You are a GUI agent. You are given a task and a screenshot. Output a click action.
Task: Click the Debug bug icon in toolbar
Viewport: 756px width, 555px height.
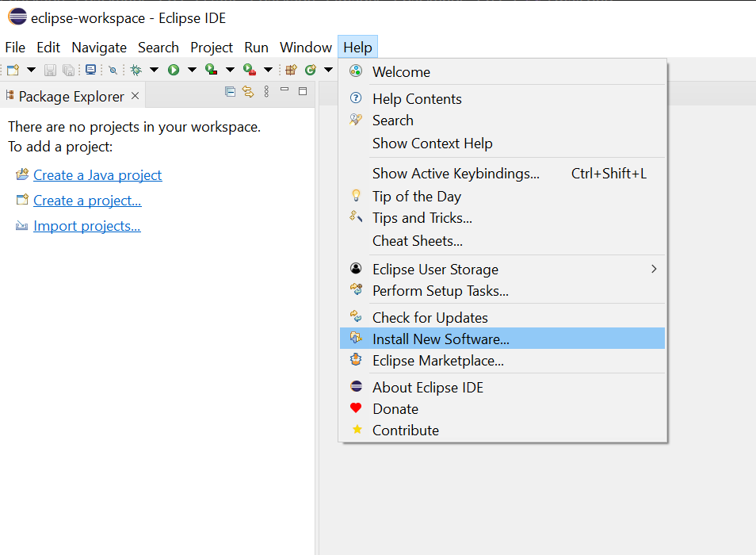point(136,70)
